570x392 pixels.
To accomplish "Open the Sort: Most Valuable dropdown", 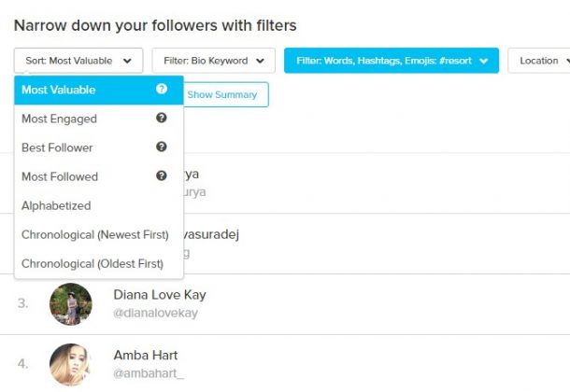I will coord(78,61).
